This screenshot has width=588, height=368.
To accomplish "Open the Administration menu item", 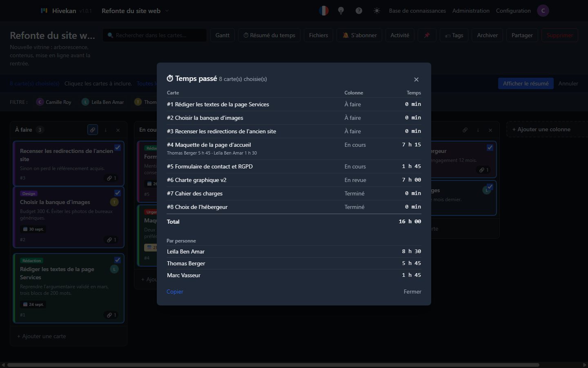I will tap(471, 11).
